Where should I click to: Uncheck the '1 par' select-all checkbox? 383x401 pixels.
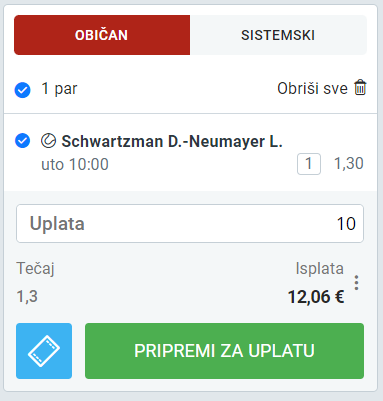pos(23,90)
